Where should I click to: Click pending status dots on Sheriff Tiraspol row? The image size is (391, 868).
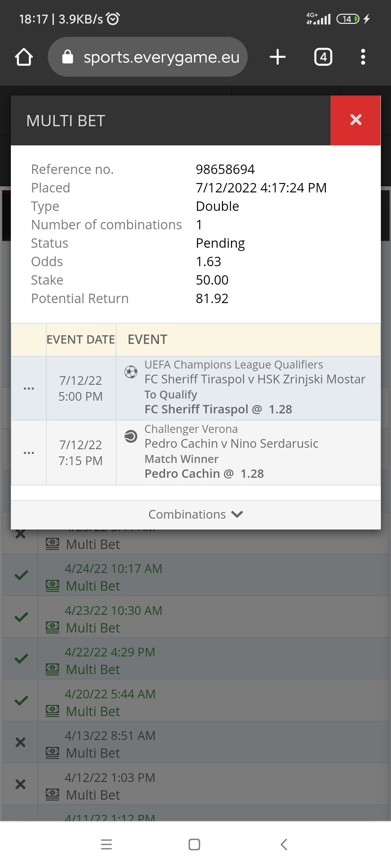[29, 388]
